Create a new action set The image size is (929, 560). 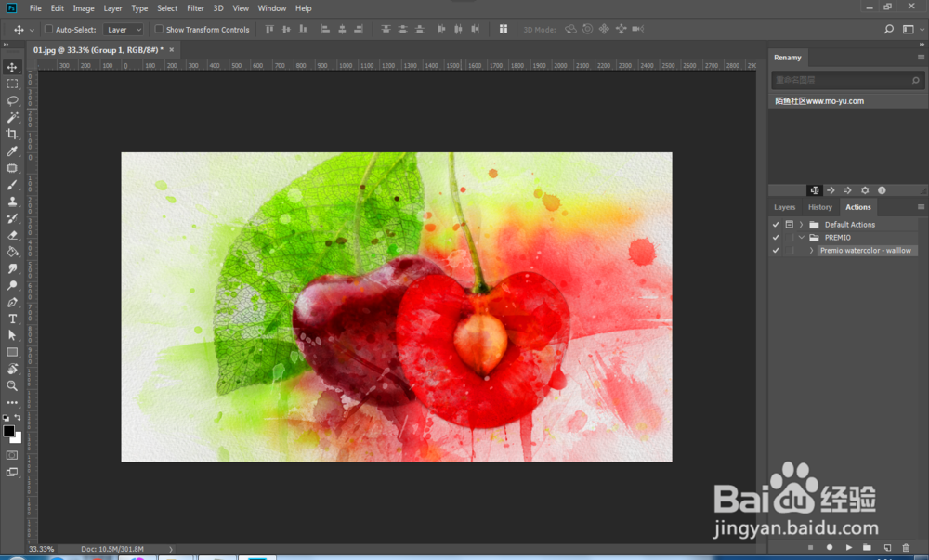(x=868, y=548)
